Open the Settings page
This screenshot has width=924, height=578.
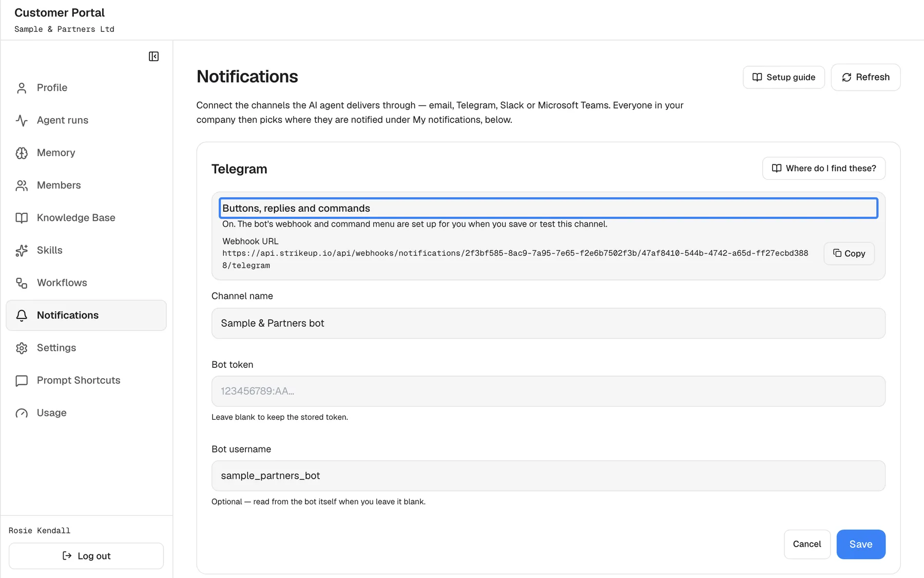click(x=86, y=348)
